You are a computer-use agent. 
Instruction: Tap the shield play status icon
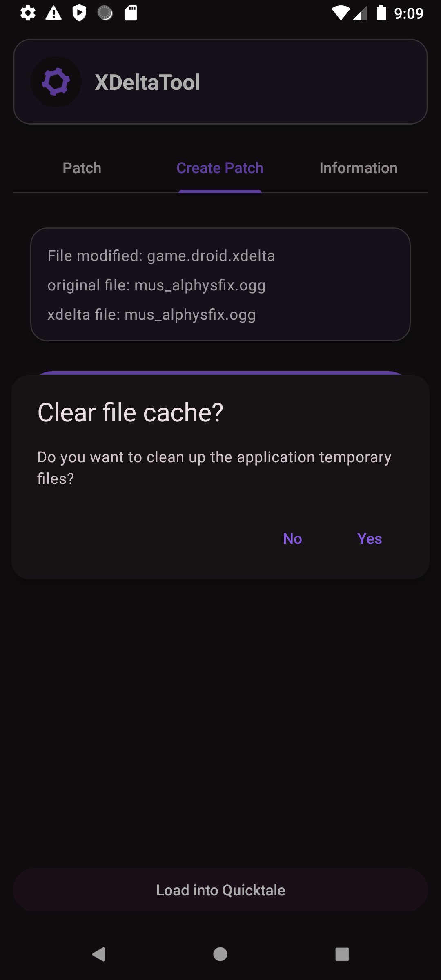point(79,13)
